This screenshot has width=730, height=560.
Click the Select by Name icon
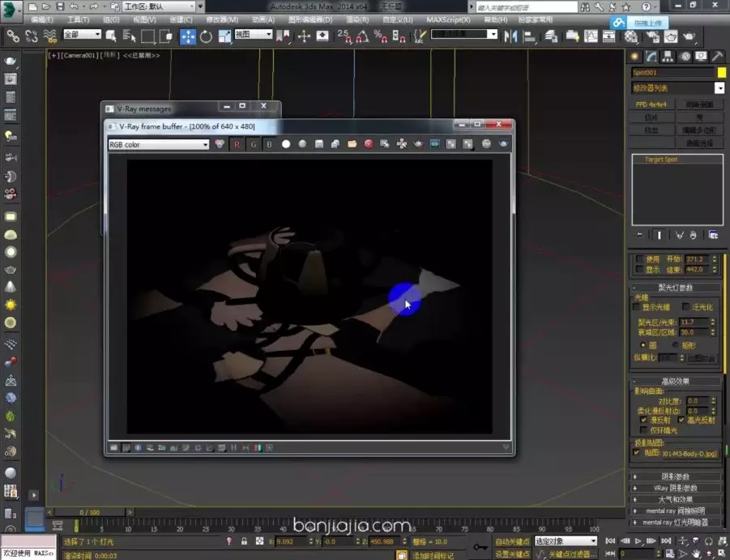click(129, 36)
